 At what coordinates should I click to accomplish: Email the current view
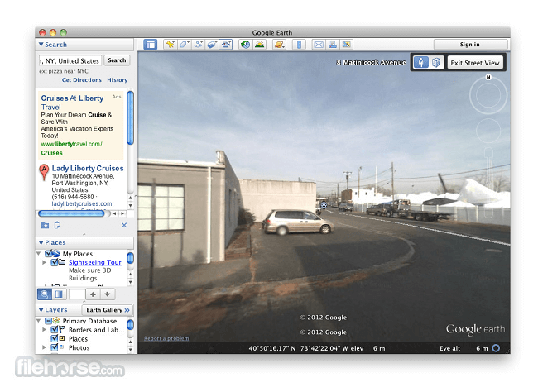(319, 45)
